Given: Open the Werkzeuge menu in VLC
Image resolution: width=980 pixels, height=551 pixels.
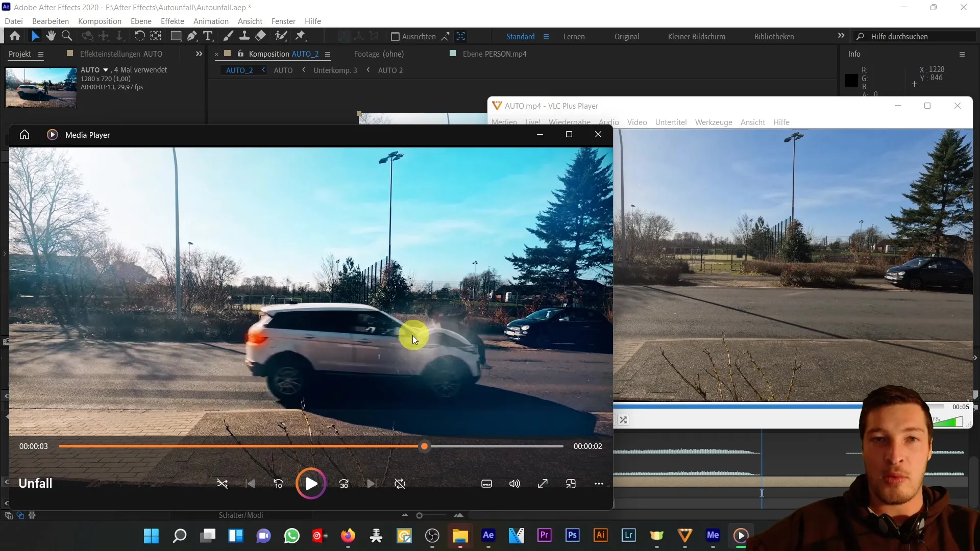Looking at the screenshot, I should [714, 122].
